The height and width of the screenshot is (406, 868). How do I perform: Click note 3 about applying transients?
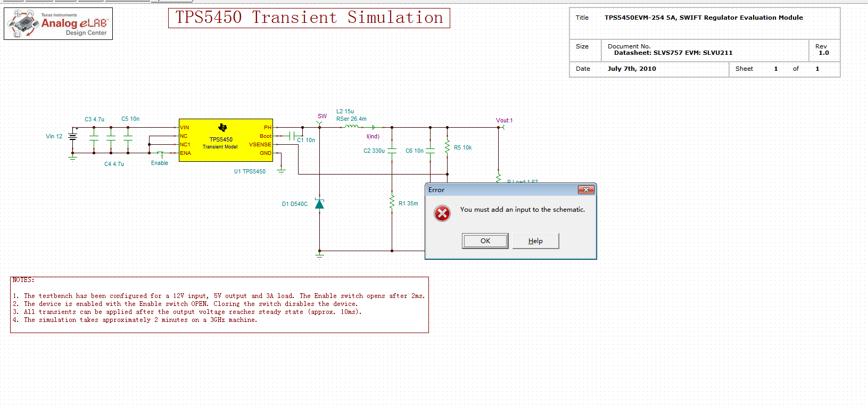click(x=187, y=312)
